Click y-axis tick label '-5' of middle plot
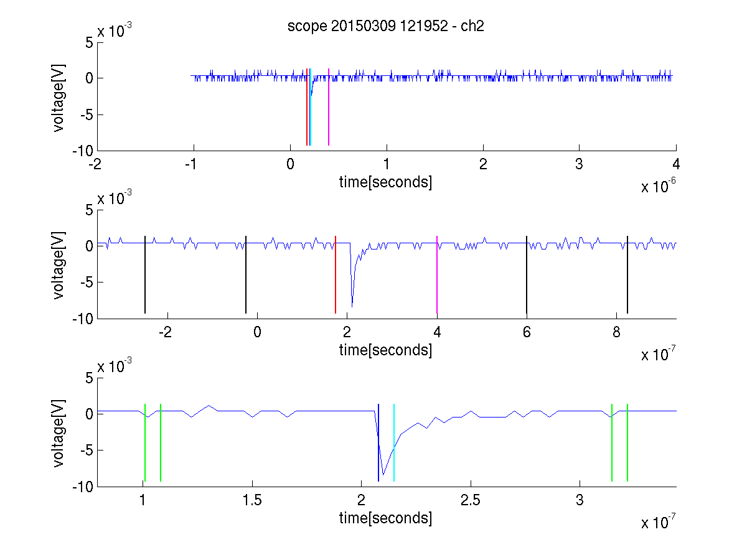 87,282
